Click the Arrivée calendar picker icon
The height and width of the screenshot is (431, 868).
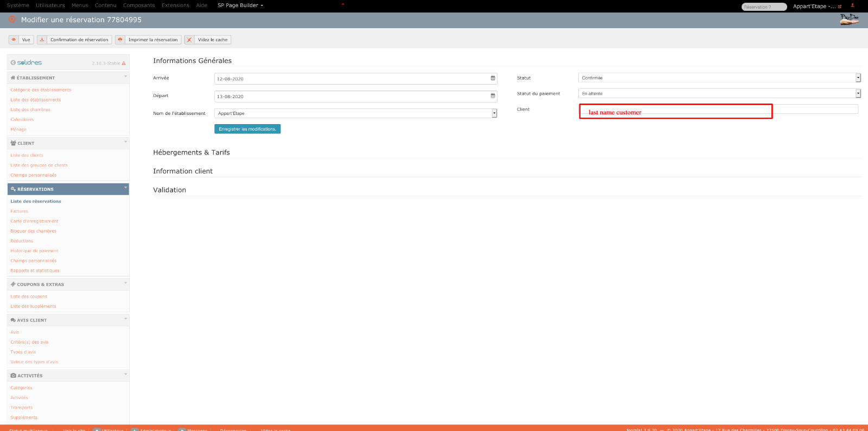(493, 79)
